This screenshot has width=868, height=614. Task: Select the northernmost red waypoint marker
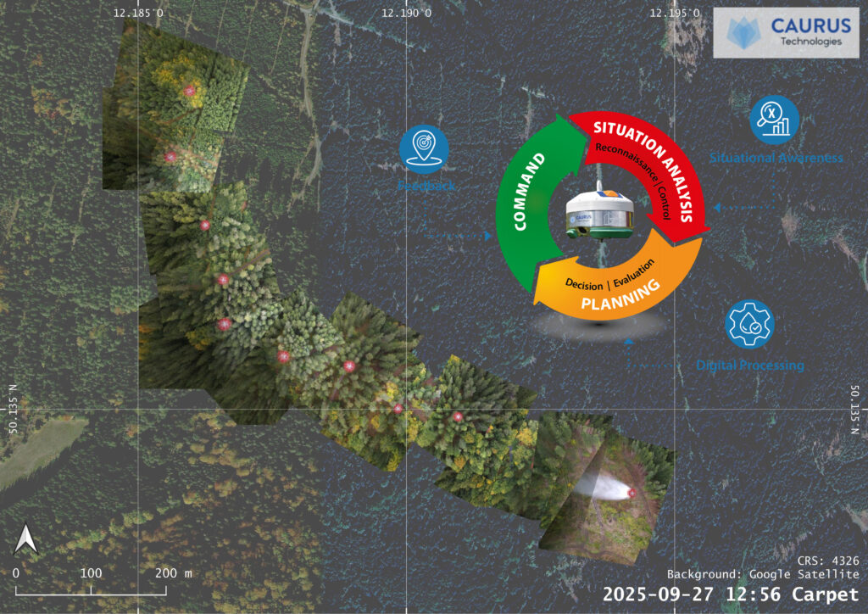(189, 91)
